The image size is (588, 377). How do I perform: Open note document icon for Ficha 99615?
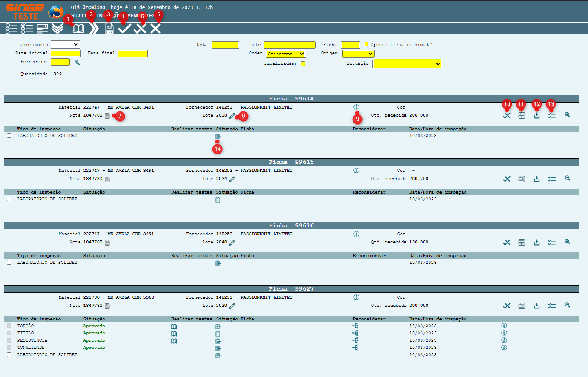107,179
